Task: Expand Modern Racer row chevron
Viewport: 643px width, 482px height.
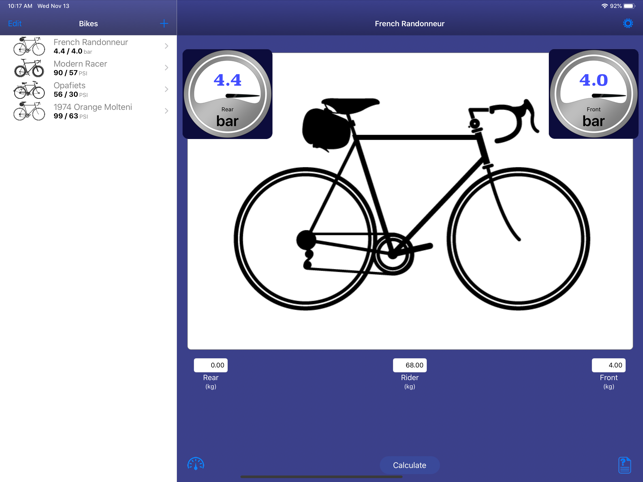Action: click(x=166, y=68)
